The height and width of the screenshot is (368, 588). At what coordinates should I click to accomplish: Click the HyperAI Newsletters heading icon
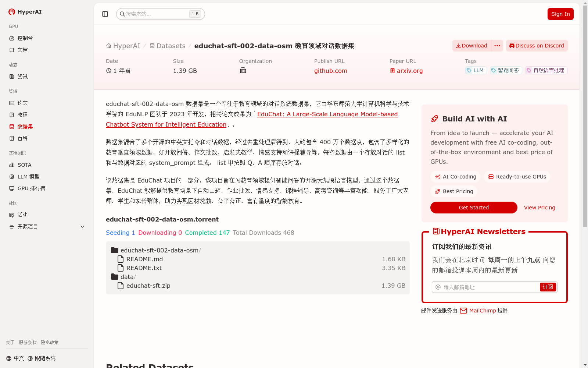[436, 231]
